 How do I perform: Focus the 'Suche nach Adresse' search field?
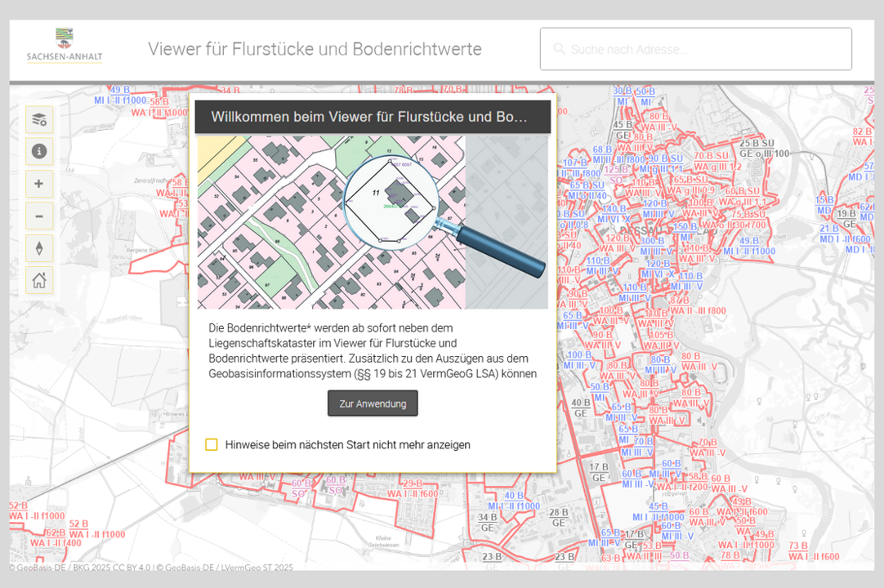click(703, 49)
